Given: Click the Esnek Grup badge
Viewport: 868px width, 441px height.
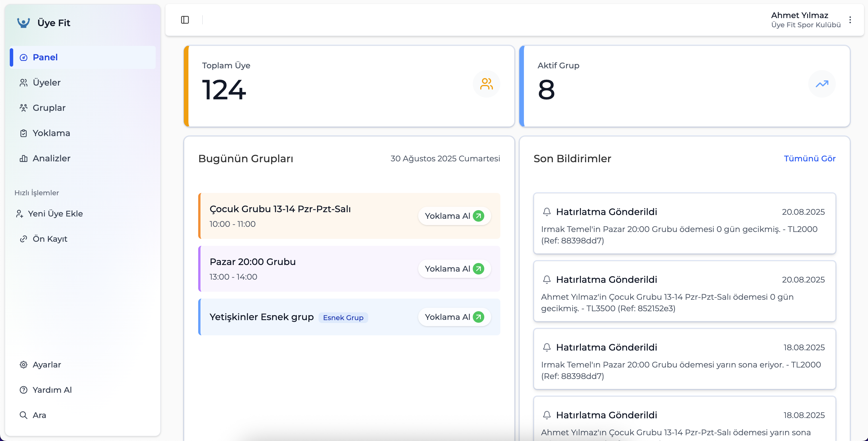Looking at the screenshot, I should coord(343,317).
